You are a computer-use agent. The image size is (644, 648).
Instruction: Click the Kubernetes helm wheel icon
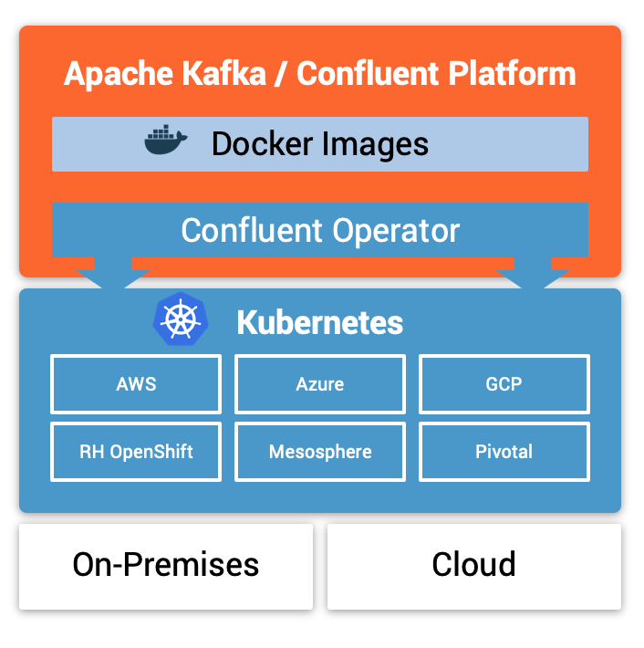(179, 319)
